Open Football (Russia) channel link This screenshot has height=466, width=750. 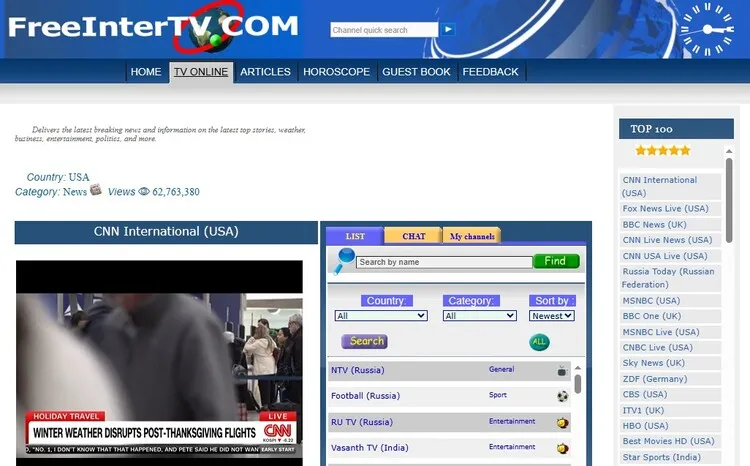365,396
